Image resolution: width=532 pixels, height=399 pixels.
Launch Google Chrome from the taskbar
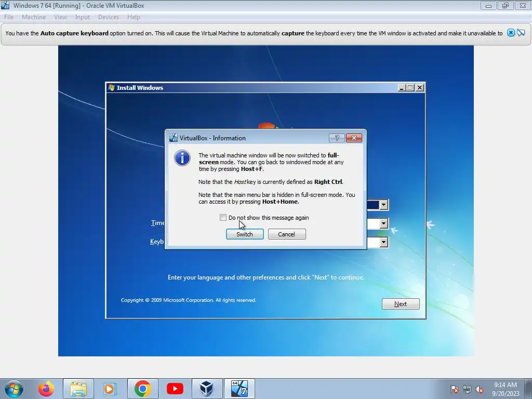coord(142,389)
